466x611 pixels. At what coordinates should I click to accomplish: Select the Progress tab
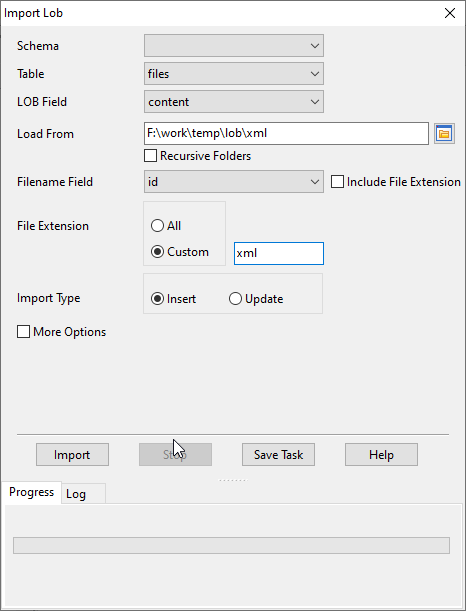pyautogui.click(x=32, y=493)
